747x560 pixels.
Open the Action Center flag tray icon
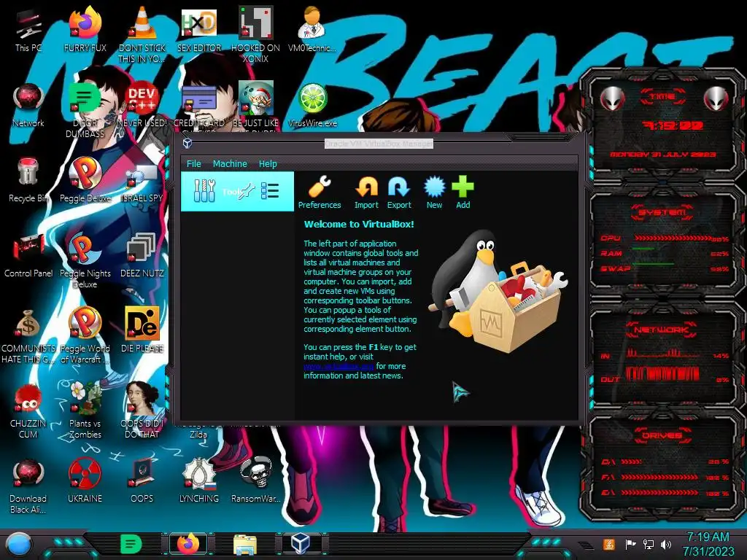click(630, 544)
